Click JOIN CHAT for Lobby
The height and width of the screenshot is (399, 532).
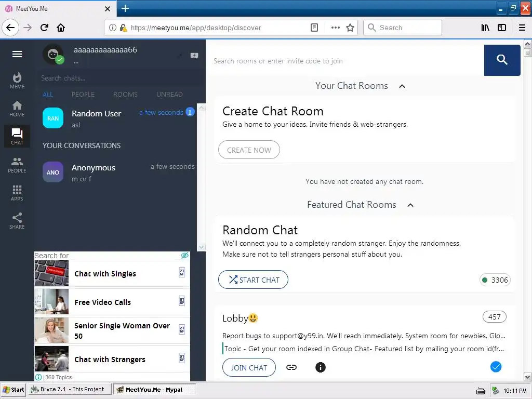click(249, 367)
